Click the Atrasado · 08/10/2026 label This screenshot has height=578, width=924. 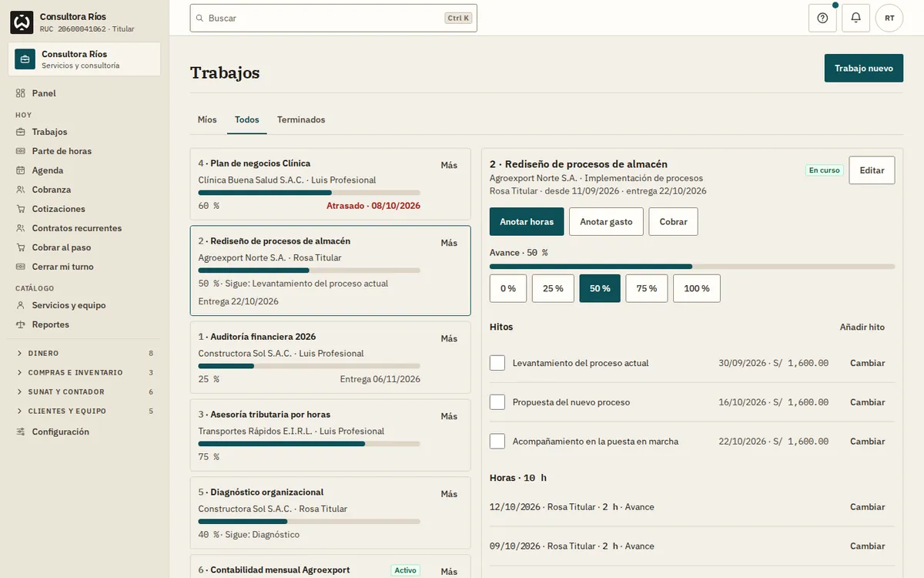(x=373, y=206)
